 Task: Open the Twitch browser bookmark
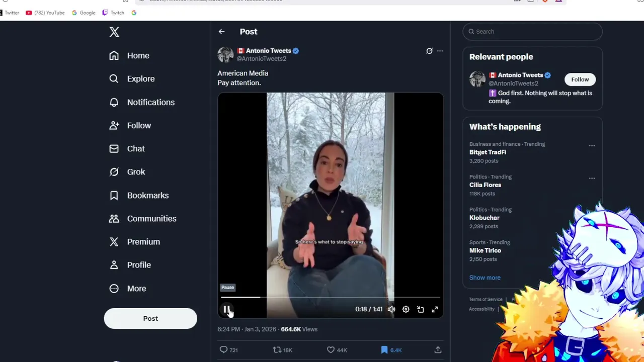[113, 13]
